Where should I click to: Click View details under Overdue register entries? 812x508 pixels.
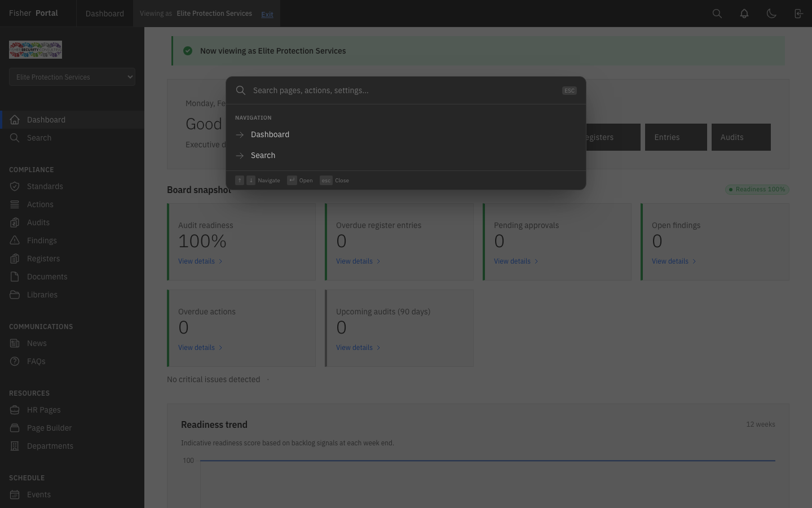pyautogui.click(x=358, y=261)
